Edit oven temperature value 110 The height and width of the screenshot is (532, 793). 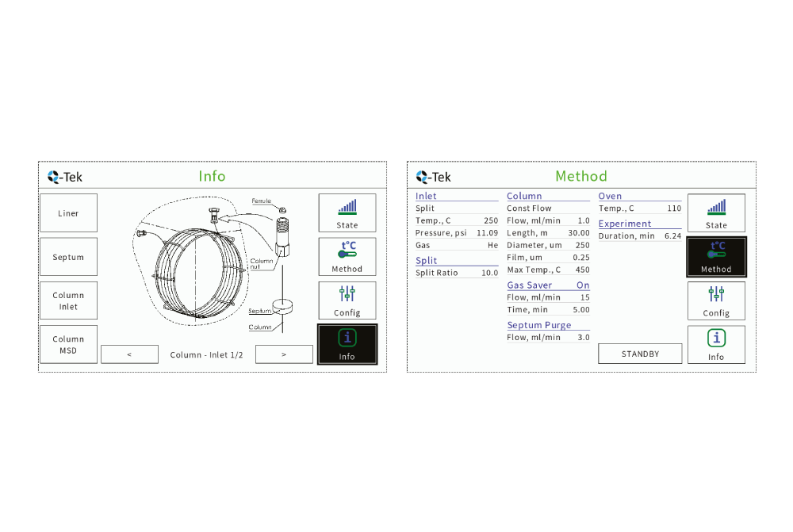(x=674, y=209)
